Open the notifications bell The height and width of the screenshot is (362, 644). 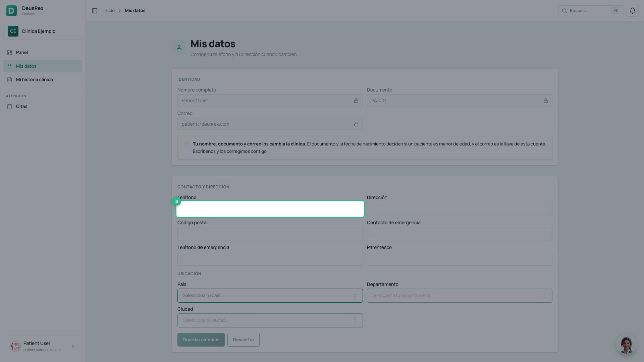click(x=632, y=11)
